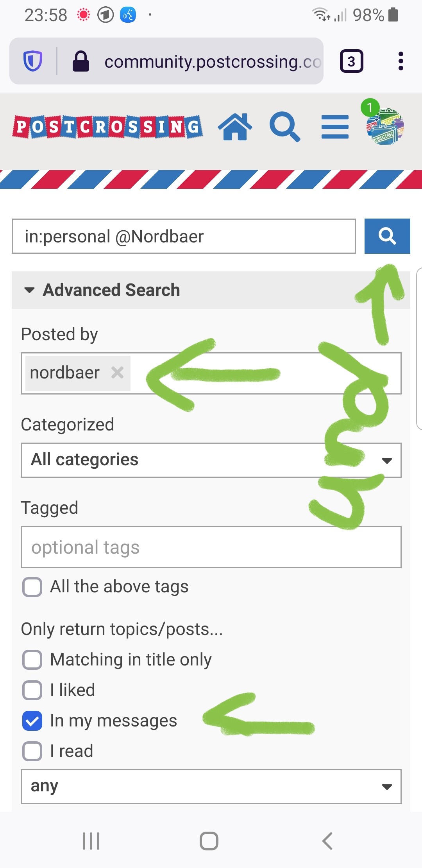The height and width of the screenshot is (868, 422).
Task: Open the browser three-dot menu
Action: click(x=401, y=61)
